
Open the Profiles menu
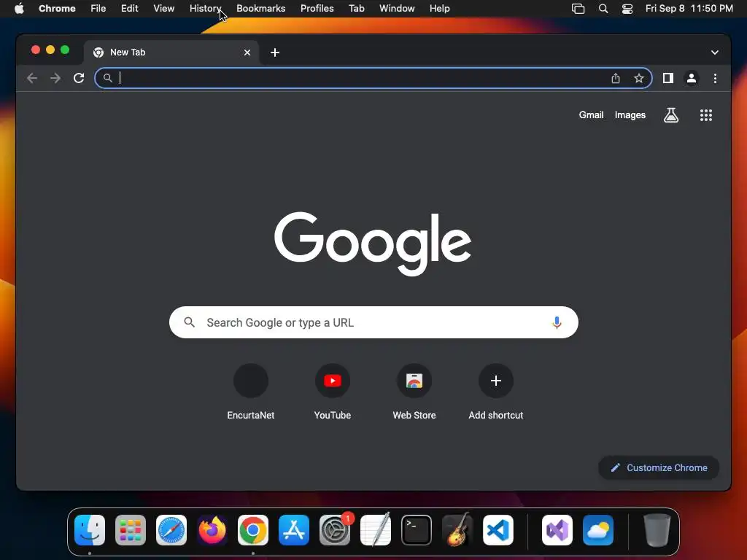pyautogui.click(x=317, y=9)
